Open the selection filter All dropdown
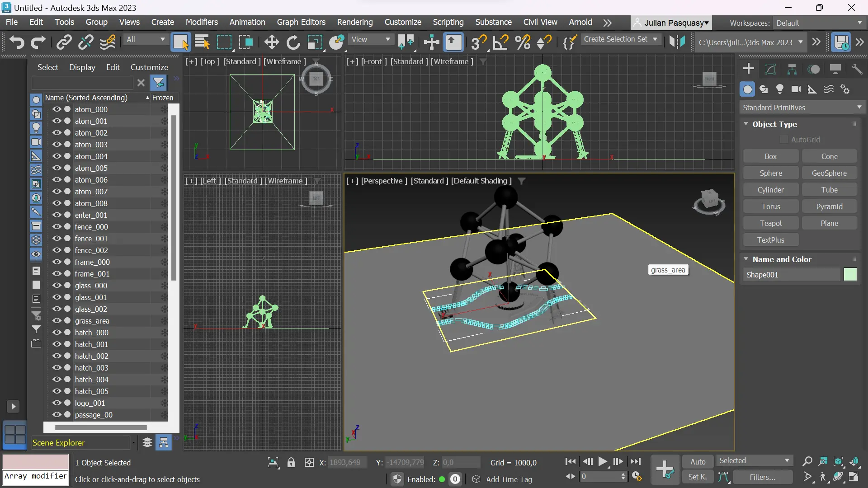Viewport: 868px width, 488px height. tap(146, 40)
